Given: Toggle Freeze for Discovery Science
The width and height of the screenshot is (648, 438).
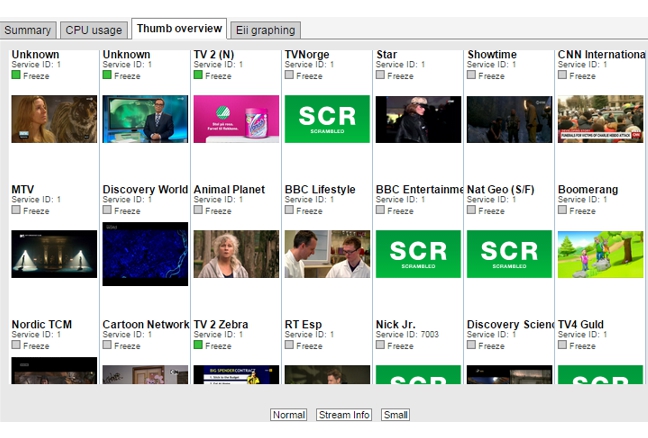Looking at the screenshot, I should pyautogui.click(x=471, y=345).
